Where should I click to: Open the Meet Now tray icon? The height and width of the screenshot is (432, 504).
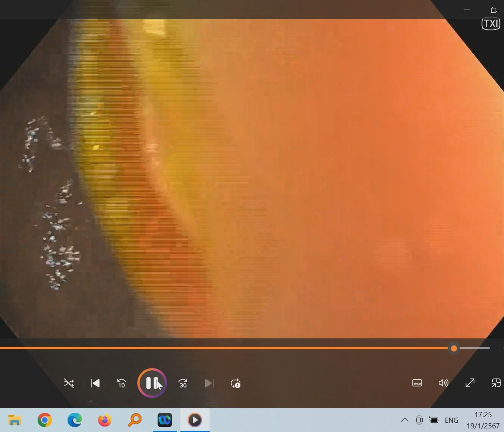tap(419, 420)
